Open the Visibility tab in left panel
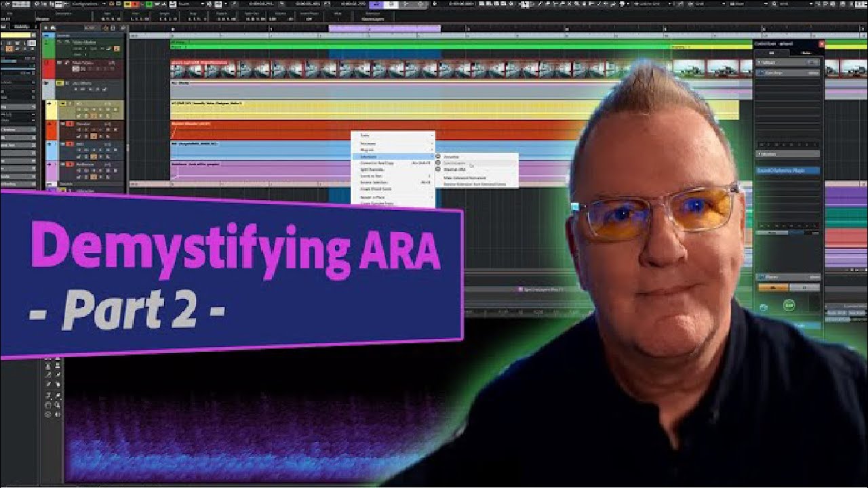This screenshot has height=488, width=868. point(22,27)
